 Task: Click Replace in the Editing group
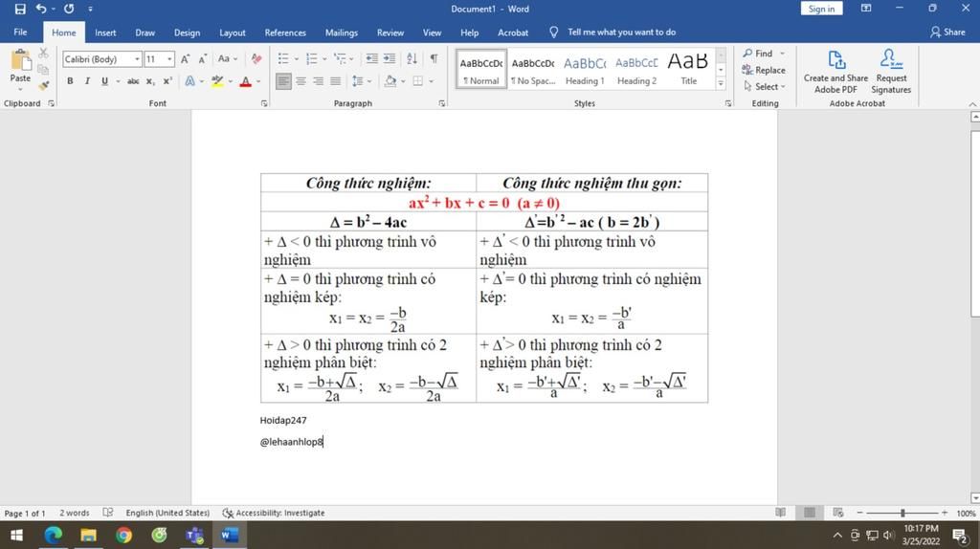(x=763, y=70)
